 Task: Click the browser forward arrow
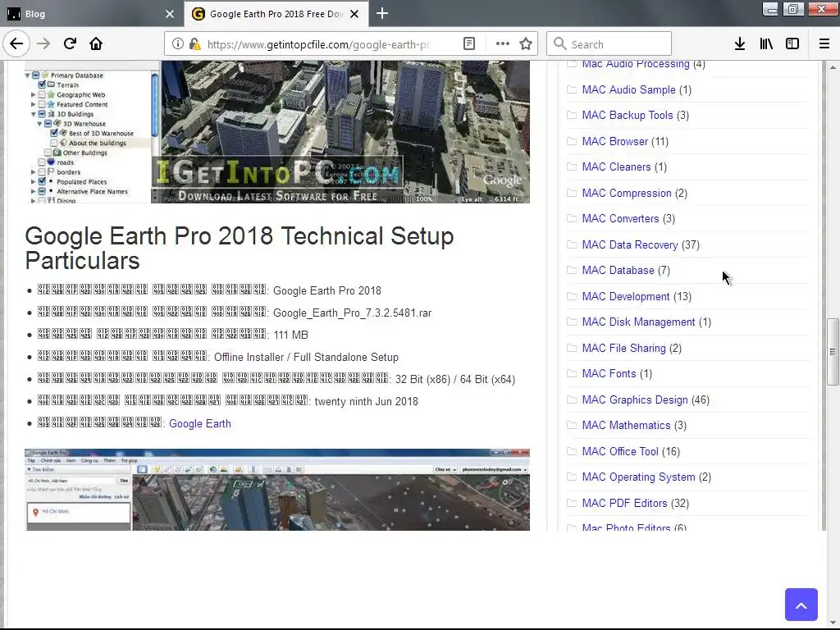pos(43,44)
